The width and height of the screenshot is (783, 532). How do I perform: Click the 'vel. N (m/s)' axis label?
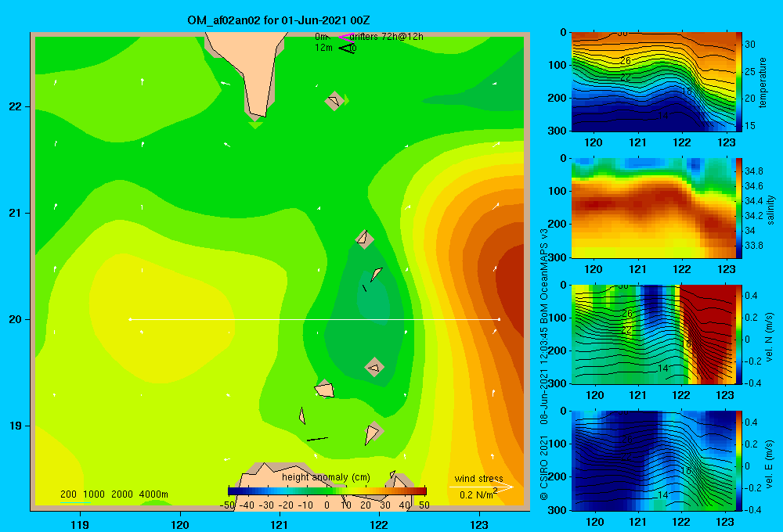coord(769,337)
